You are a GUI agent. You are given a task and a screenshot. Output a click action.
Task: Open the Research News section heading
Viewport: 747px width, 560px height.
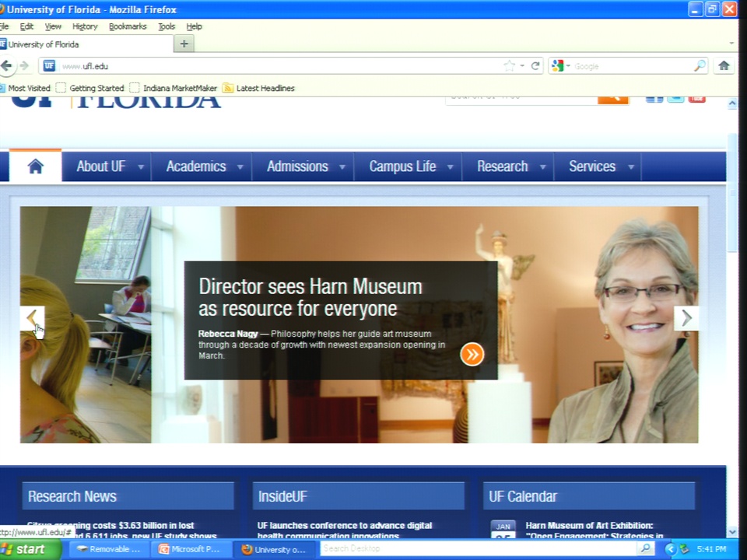72,496
